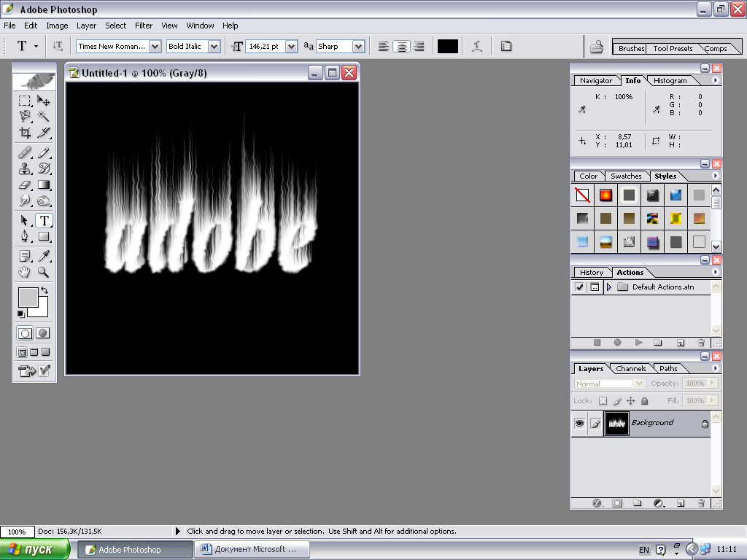Select the Lasso tool
747x560 pixels.
point(25,116)
